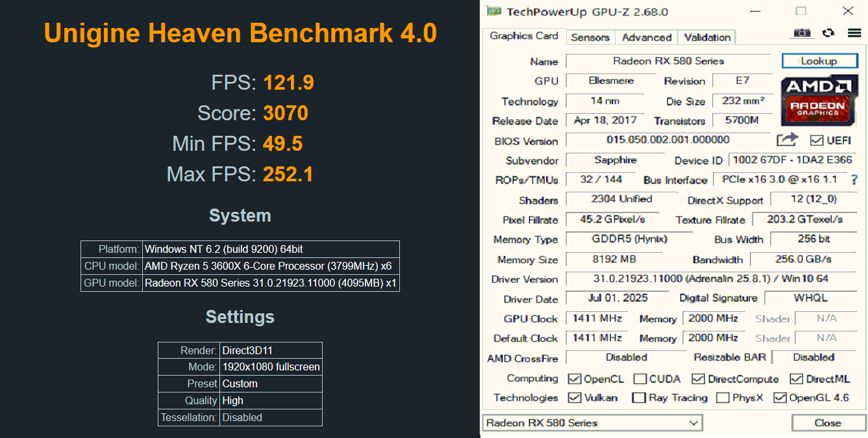Click the Platform cell Windows NT 6.2
868x438 pixels.
pyautogui.click(x=271, y=249)
